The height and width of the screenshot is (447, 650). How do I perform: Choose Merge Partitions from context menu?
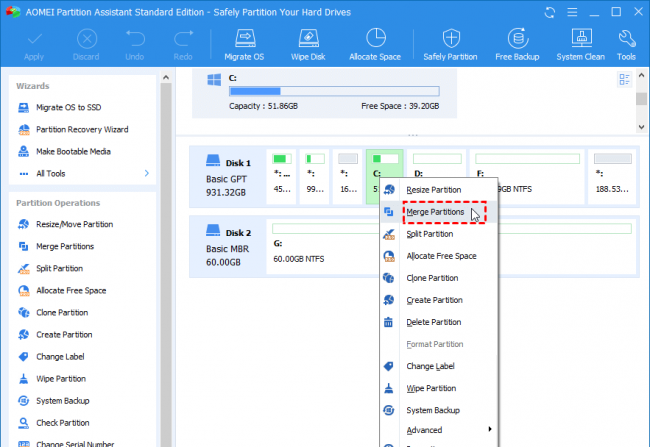click(439, 212)
